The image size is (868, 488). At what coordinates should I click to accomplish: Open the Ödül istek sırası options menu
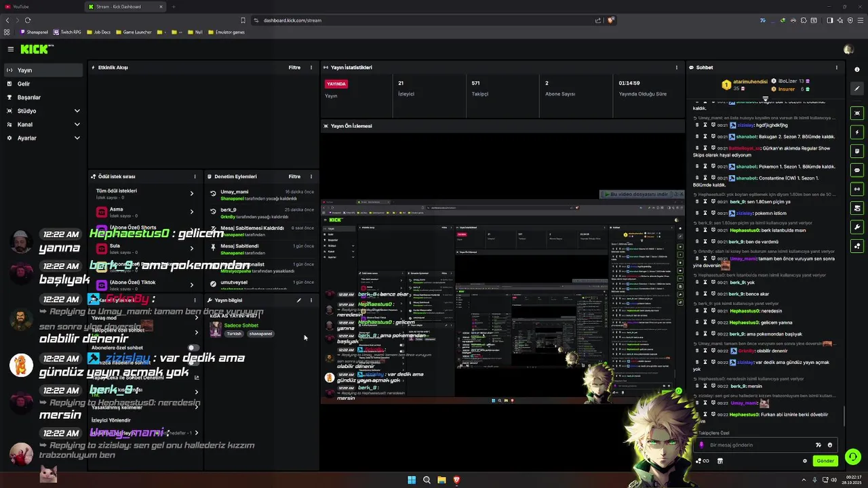click(x=195, y=176)
